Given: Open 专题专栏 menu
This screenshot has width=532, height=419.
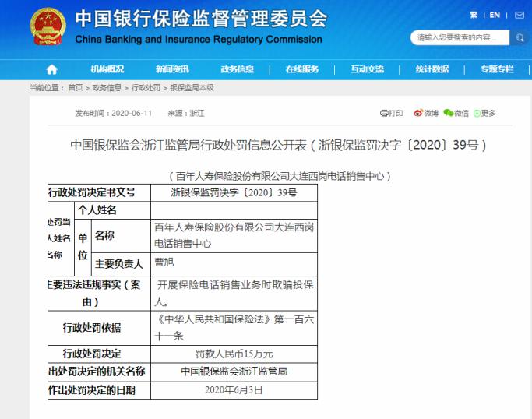Looking at the screenshot, I should tap(497, 69).
